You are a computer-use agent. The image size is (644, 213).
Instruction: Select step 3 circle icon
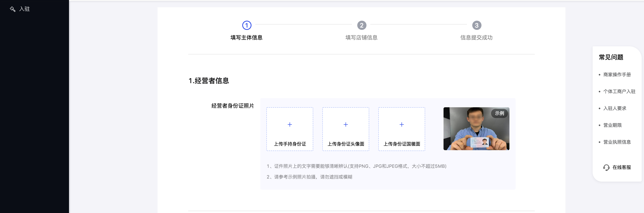(x=477, y=25)
